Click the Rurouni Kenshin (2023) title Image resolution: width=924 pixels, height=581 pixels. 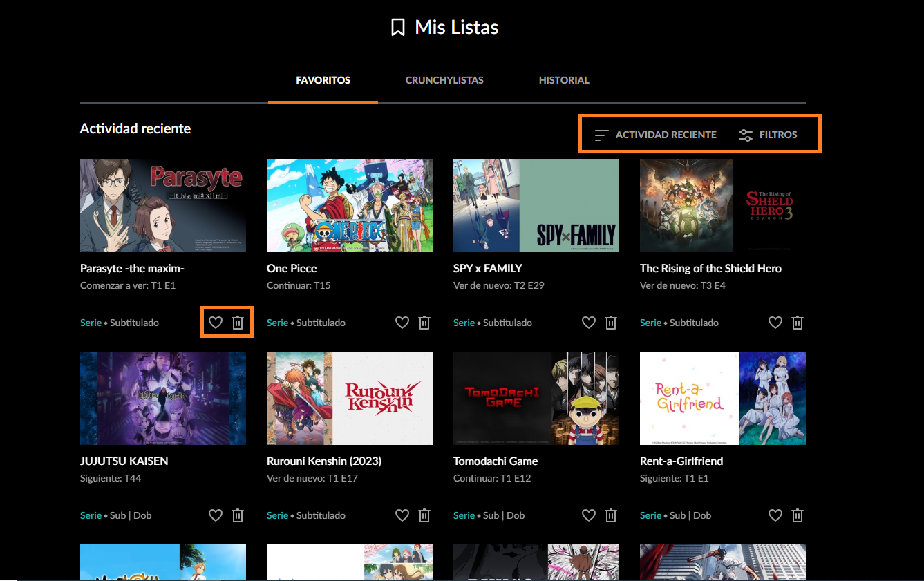pos(324,461)
